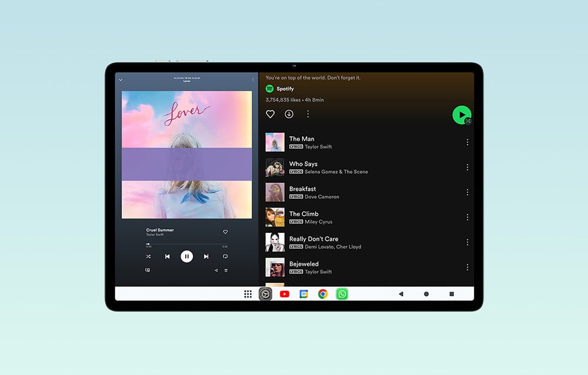
Task: Open more options for Who Says
Action: coord(467,168)
